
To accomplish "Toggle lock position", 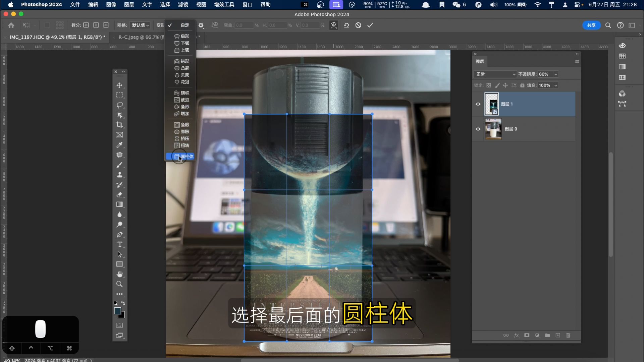I will tap(505, 85).
